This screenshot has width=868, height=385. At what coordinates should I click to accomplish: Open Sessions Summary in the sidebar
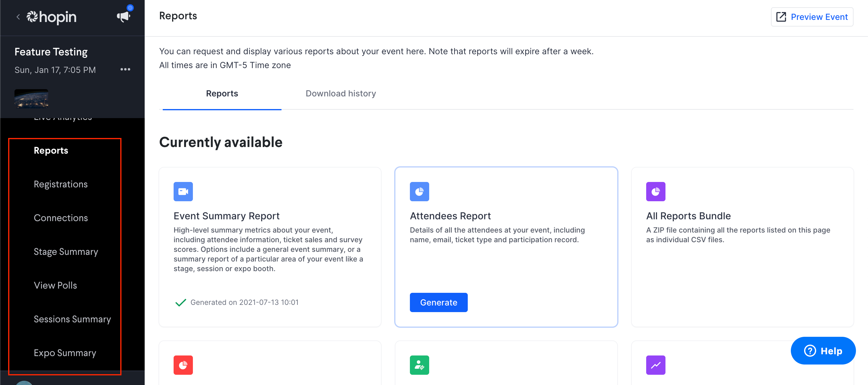pyautogui.click(x=72, y=319)
